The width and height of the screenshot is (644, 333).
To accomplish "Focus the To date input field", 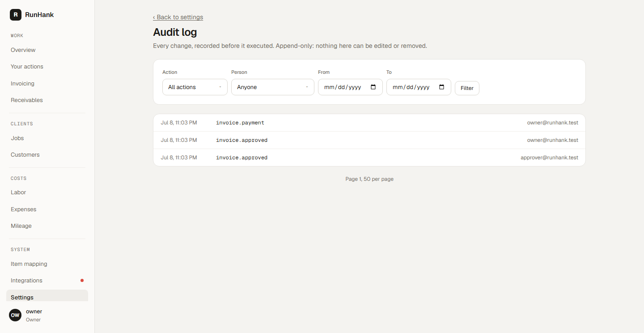I will [419, 87].
